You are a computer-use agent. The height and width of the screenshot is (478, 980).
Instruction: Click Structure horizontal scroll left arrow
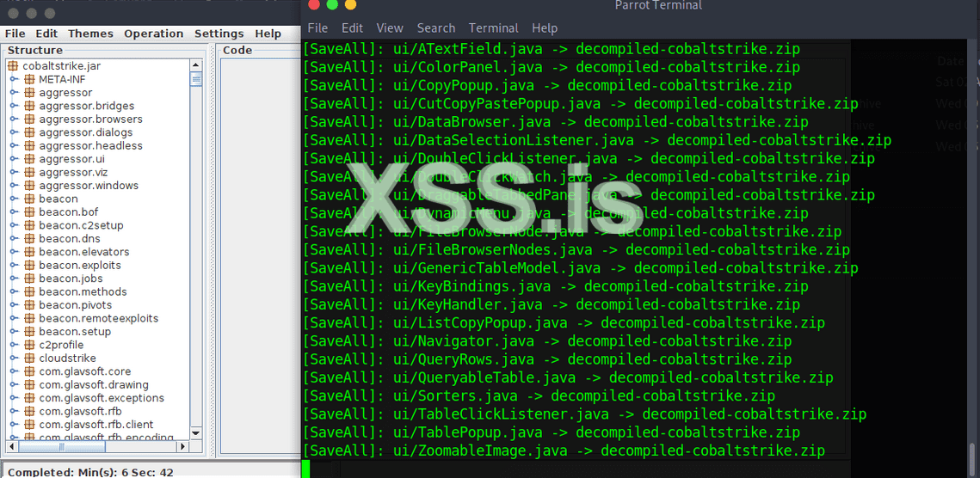(12, 447)
